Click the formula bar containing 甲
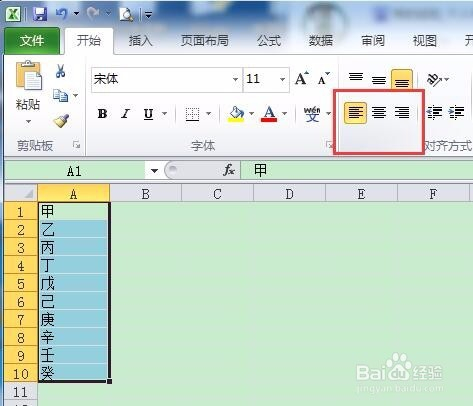 (x=357, y=170)
